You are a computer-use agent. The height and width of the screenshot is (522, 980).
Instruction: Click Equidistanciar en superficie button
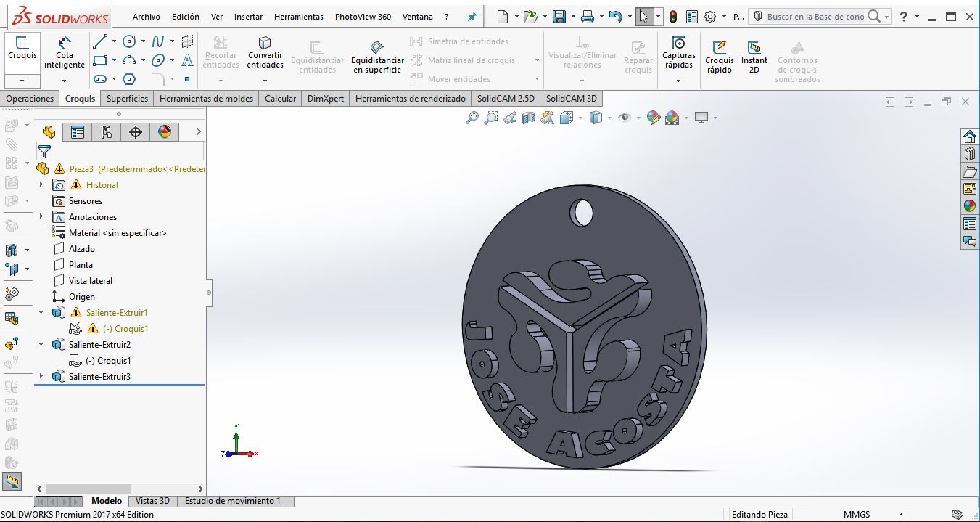(x=377, y=57)
